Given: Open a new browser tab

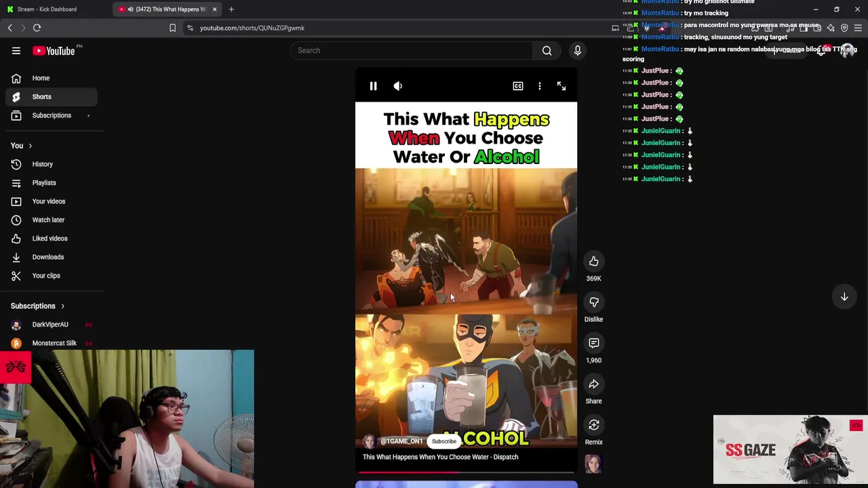Looking at the screenshot, I should [x=231, y=9].
